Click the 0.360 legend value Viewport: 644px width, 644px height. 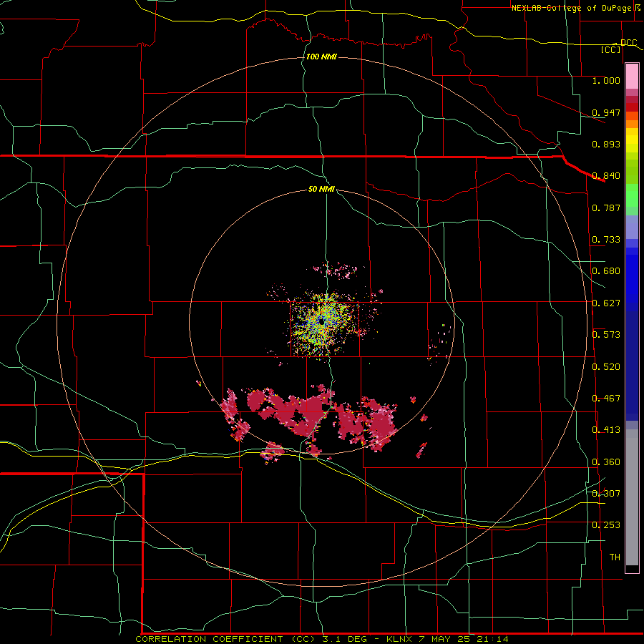606,462
